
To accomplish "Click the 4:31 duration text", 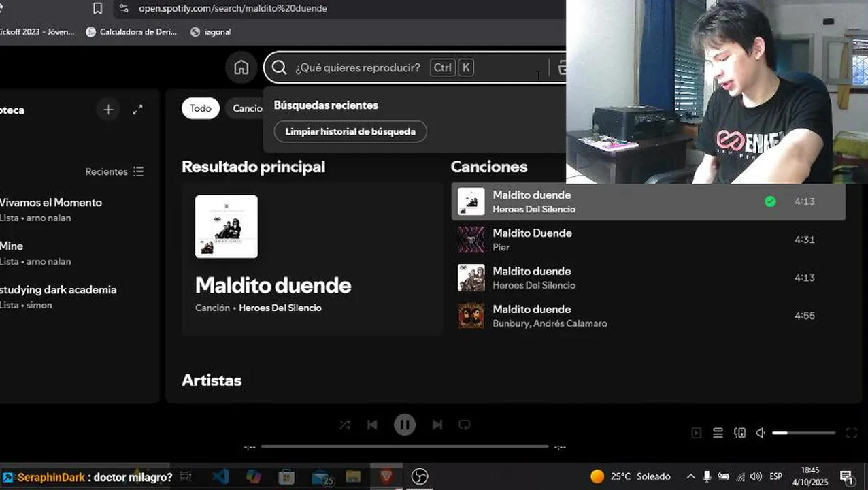I will tap(805, 240).
